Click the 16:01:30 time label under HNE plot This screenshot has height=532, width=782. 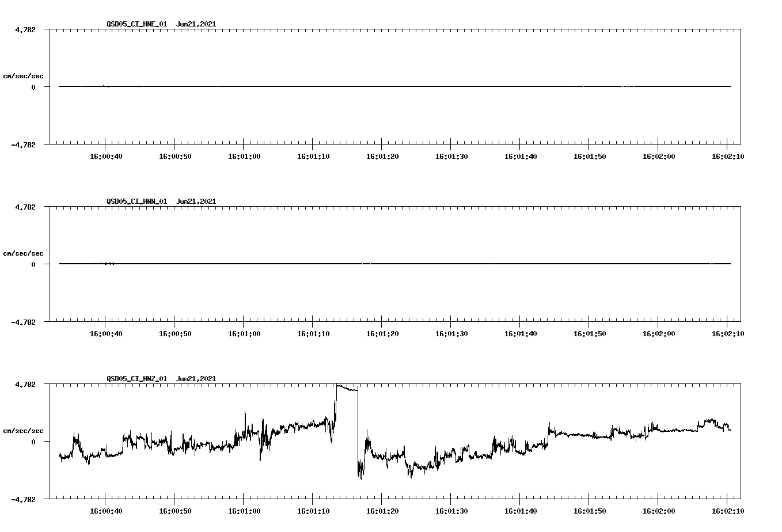(451, 156)
